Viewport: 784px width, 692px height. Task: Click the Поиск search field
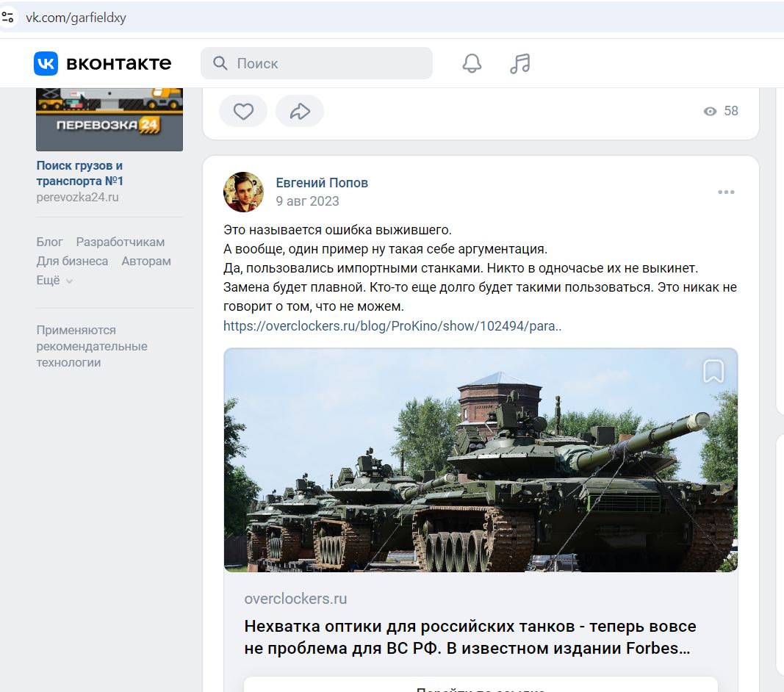pos(317,63)
